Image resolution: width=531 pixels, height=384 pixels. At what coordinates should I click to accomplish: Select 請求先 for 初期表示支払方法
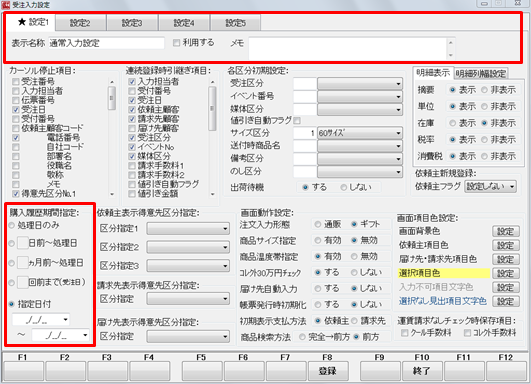pos(354,321)
